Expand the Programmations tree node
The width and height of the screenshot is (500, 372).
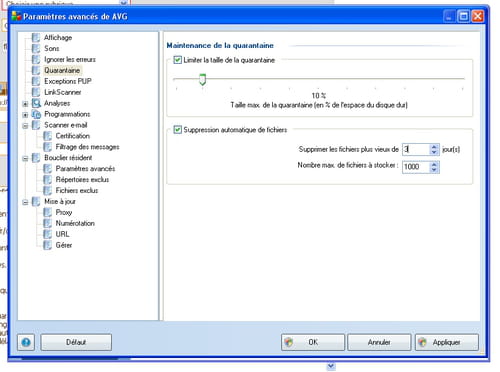tap(25, 115)
